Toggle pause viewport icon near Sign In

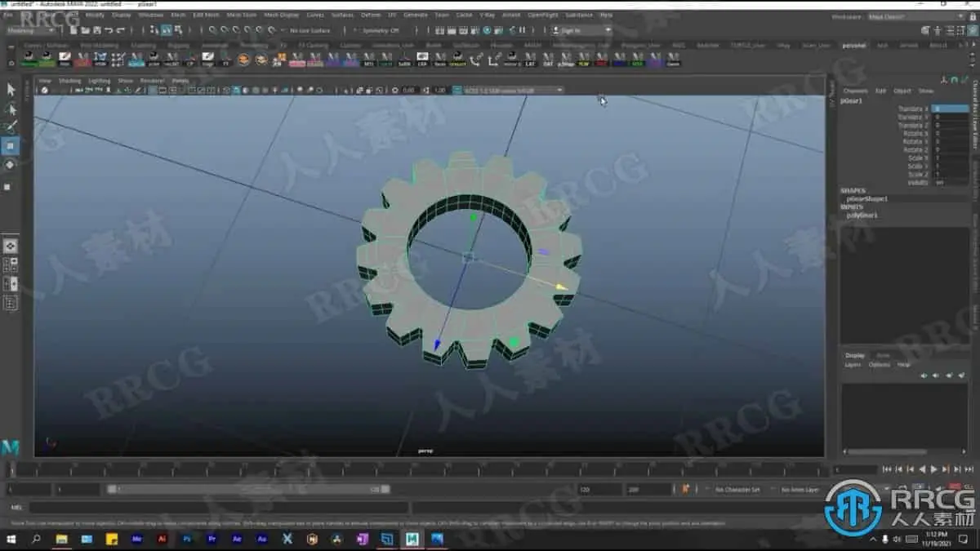(522, 30)
